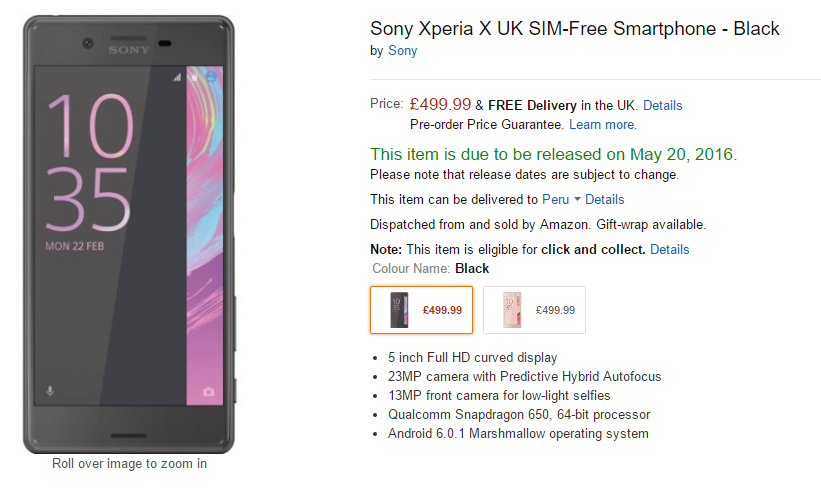This screenshot has height=499, width=821.
Task: Select the Black colour swatch option
Action: [421, 310]
